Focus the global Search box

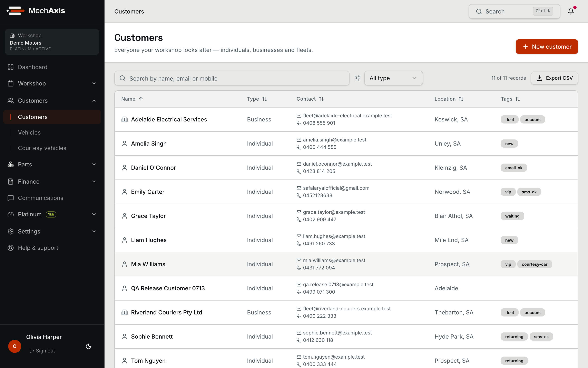(x=514, y=11)
